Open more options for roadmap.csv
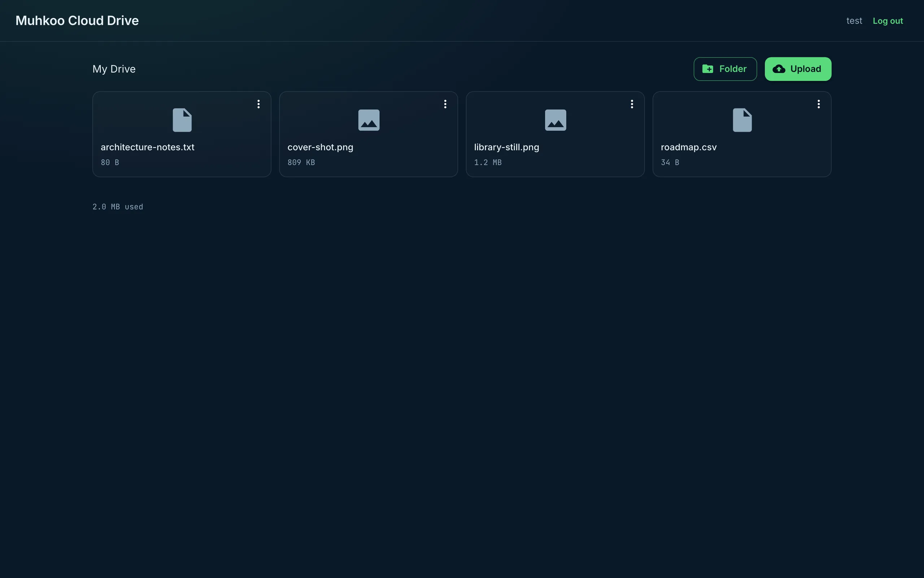 coord(819,104)
